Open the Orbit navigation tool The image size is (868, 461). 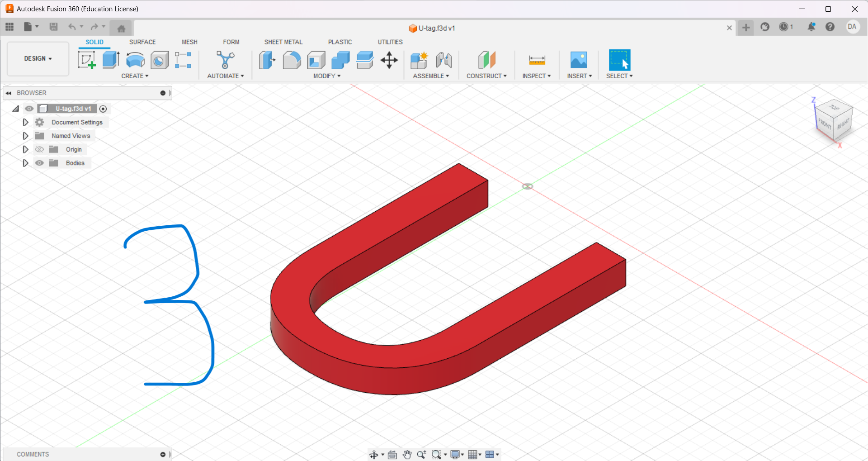tap(374, 455)
